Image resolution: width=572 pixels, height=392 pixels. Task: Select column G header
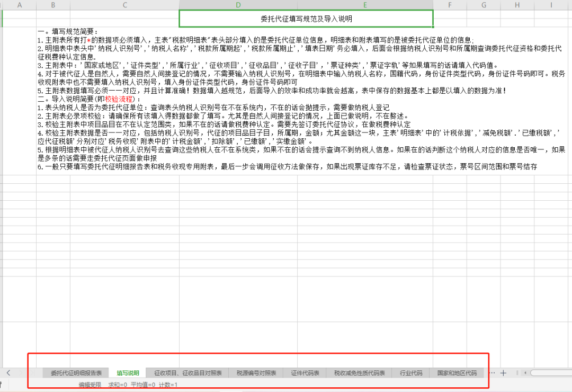point(484,5)
